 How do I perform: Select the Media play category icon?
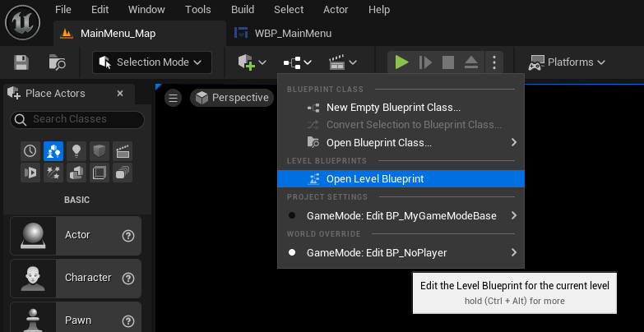30,173
